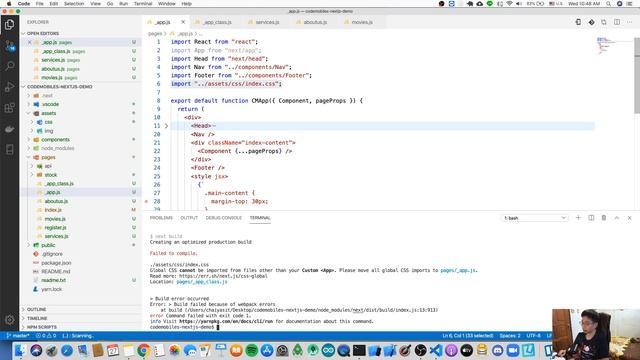Open the Manage gear in activity bar

[x=9, y=320]
